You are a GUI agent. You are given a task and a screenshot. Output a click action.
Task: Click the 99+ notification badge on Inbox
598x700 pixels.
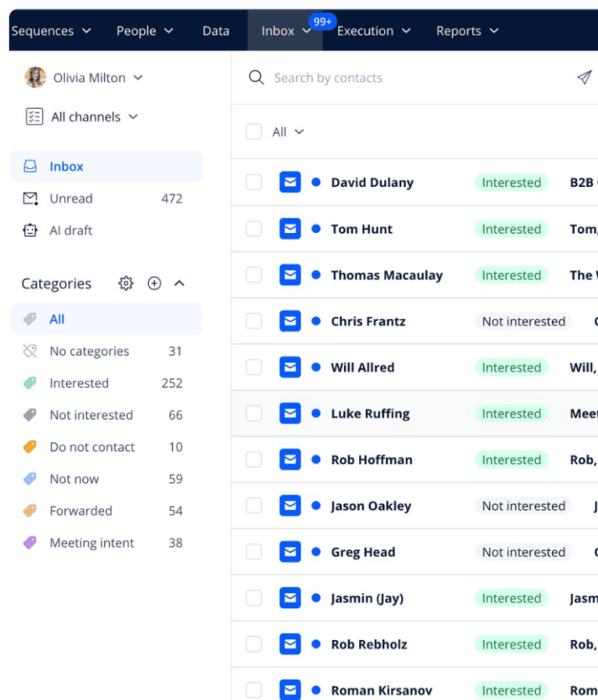(x=322, y=22)
